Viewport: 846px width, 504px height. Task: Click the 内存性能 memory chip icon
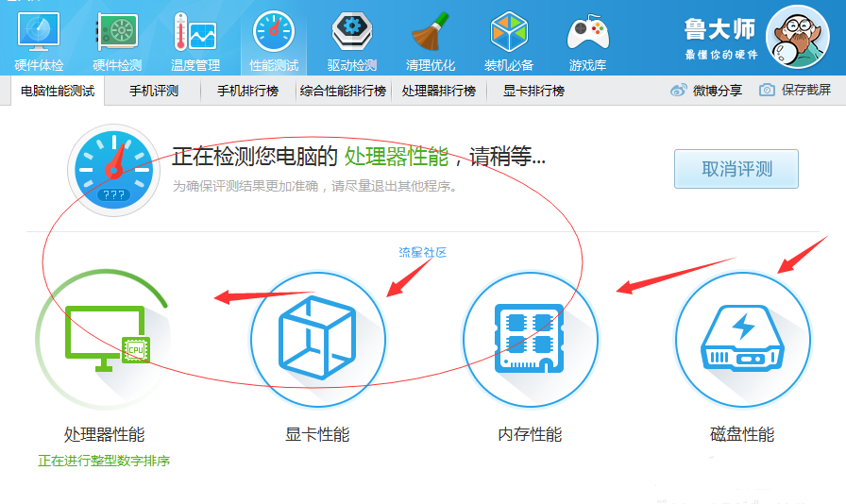click(531, 339)
